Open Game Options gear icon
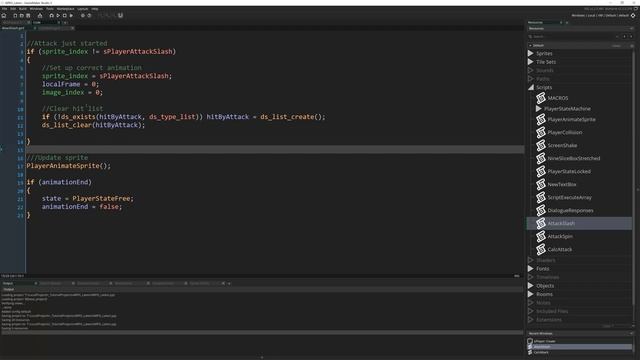Image resolution: width=640 pixels, height=360 pixels. pyautogui.click(x=83, y=16)
